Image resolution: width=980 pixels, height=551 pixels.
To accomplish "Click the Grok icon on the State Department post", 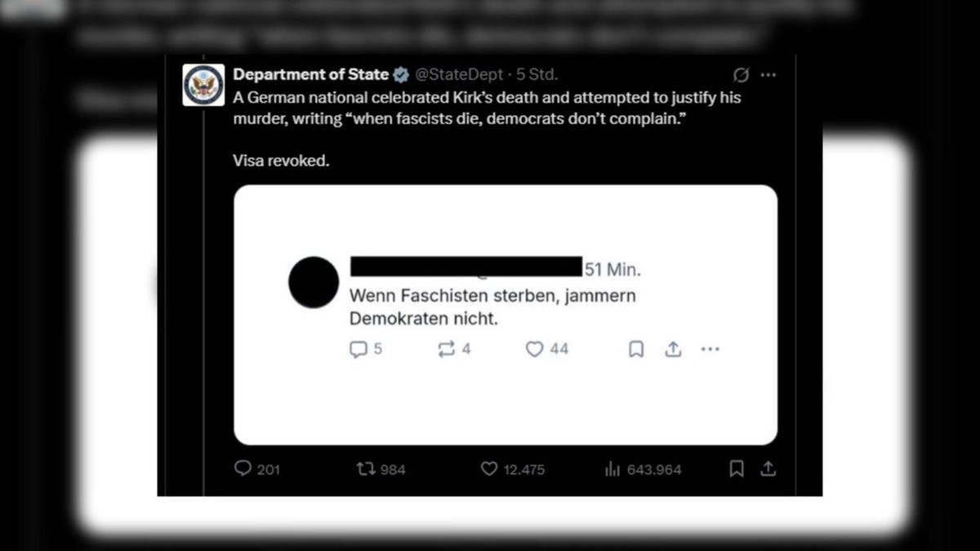I will (x=741, y=75).
